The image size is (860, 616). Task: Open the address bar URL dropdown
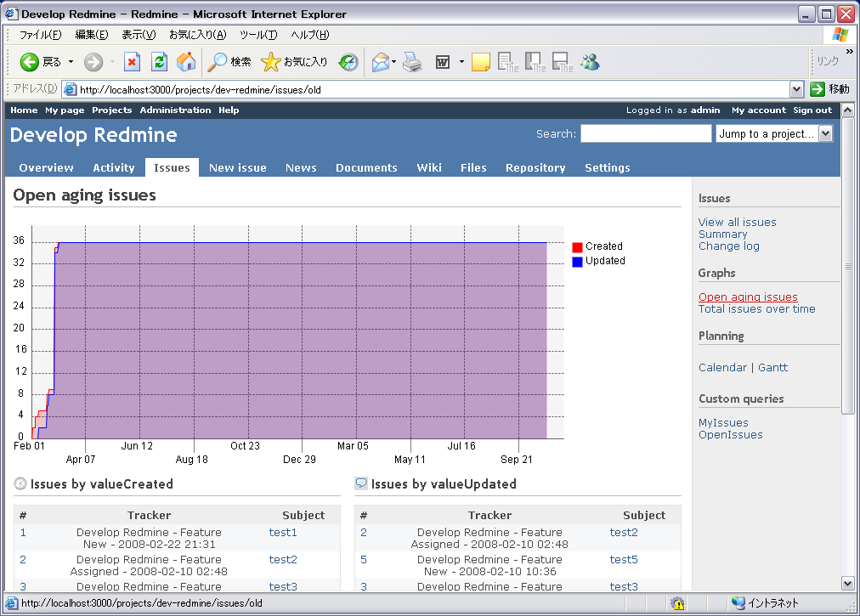(x=796, y=89)
